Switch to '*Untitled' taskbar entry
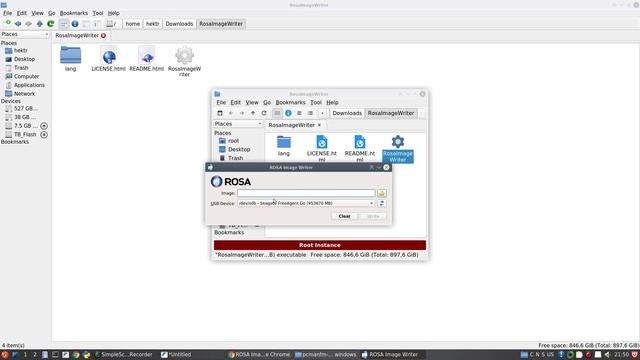This screenshot has width=640, height=360. click(176, 355)
